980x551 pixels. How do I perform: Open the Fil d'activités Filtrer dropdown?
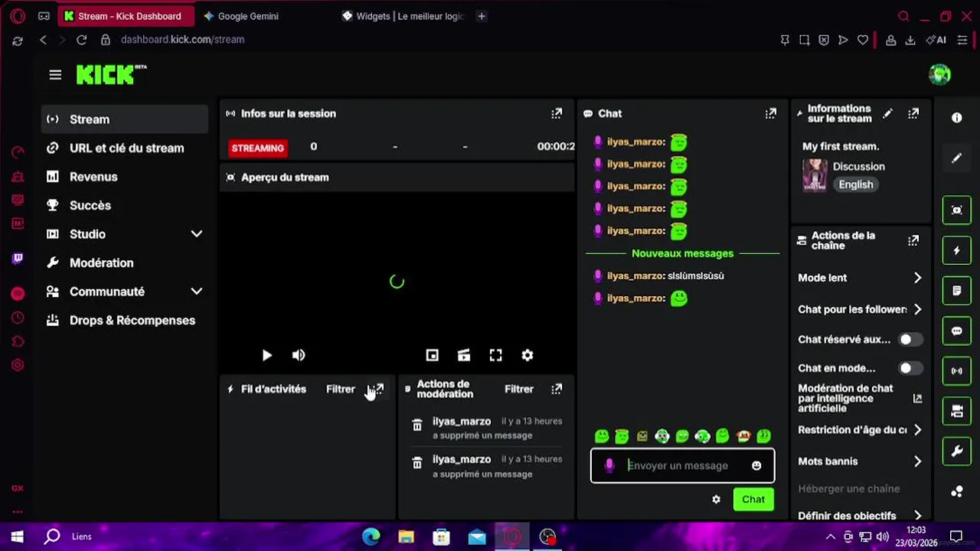[x=341, y=389]
